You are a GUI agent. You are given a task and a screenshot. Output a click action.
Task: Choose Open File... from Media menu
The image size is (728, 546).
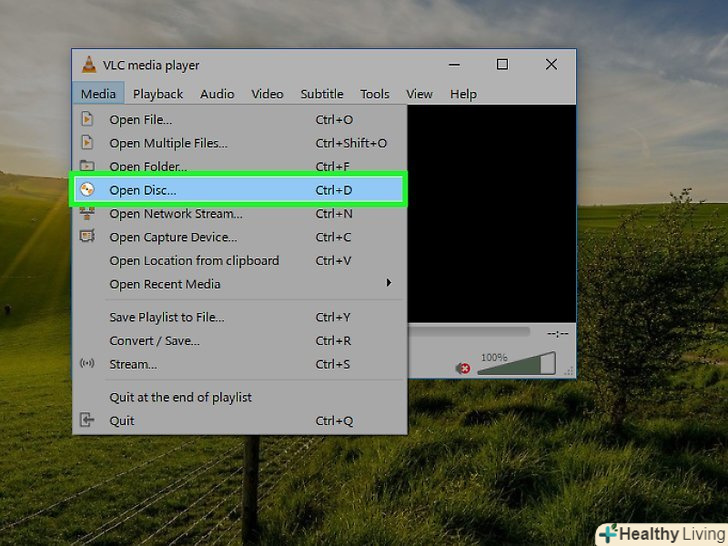click(240, 119)
